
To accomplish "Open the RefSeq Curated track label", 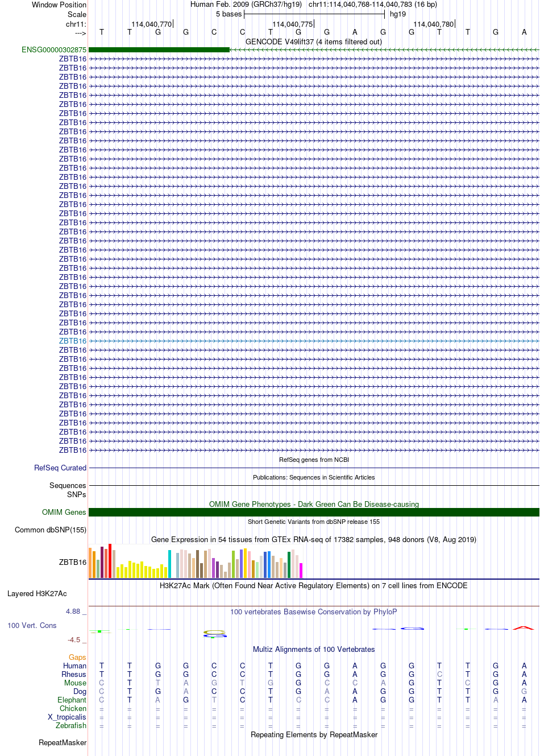I will tap(60, 468).
